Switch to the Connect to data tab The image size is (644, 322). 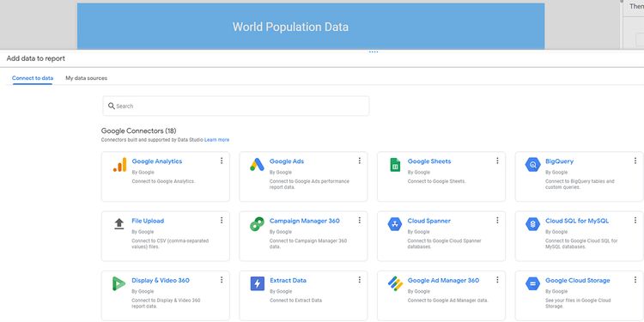(33, 78)
